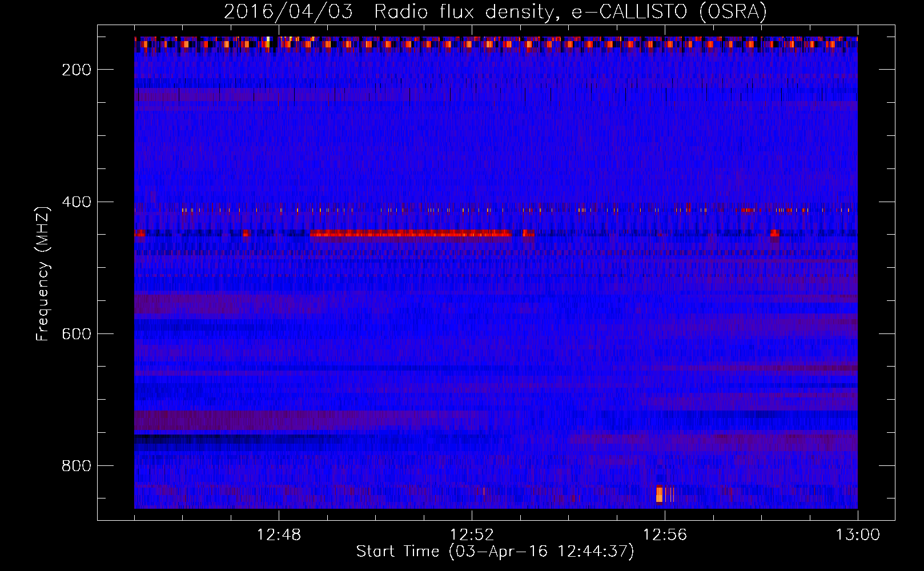The width and height of the screenshot is (924, 571).
Task: Click the bright orange burst near 12:56 at 840 MHz
Action: (x=660, y=494)
